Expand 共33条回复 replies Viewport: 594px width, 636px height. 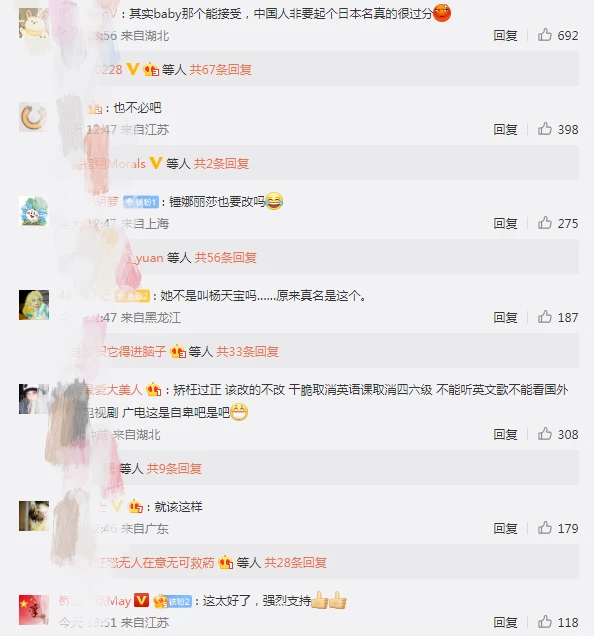coord(248,352)
